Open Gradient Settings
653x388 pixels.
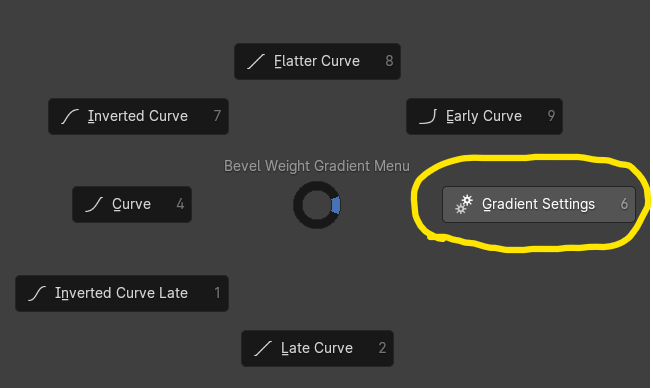[539, 204]
